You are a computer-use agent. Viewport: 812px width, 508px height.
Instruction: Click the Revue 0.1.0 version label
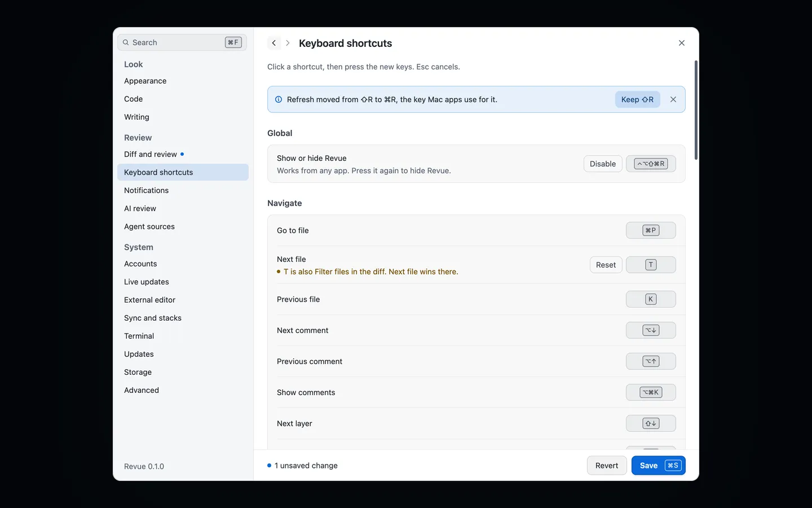click(x=144, y=466)
